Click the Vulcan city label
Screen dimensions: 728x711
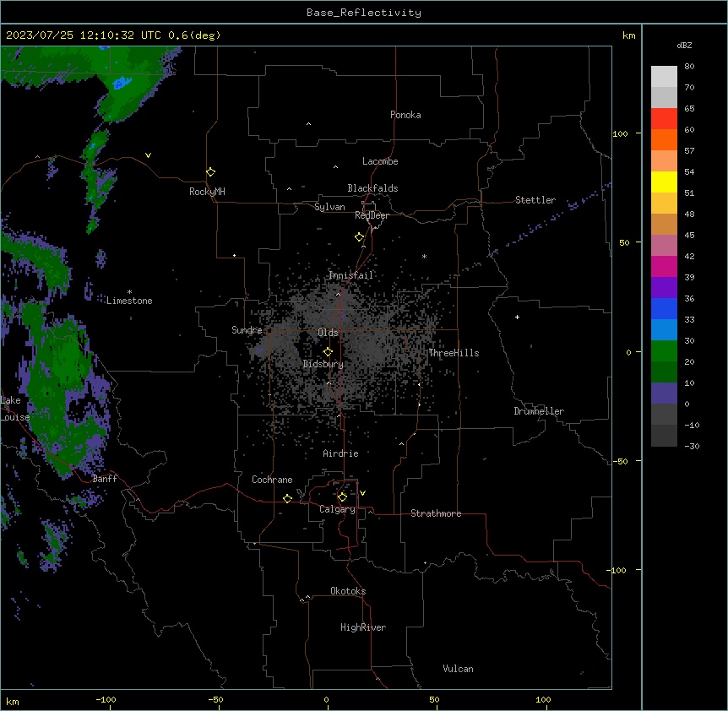(x=459, y=669)
